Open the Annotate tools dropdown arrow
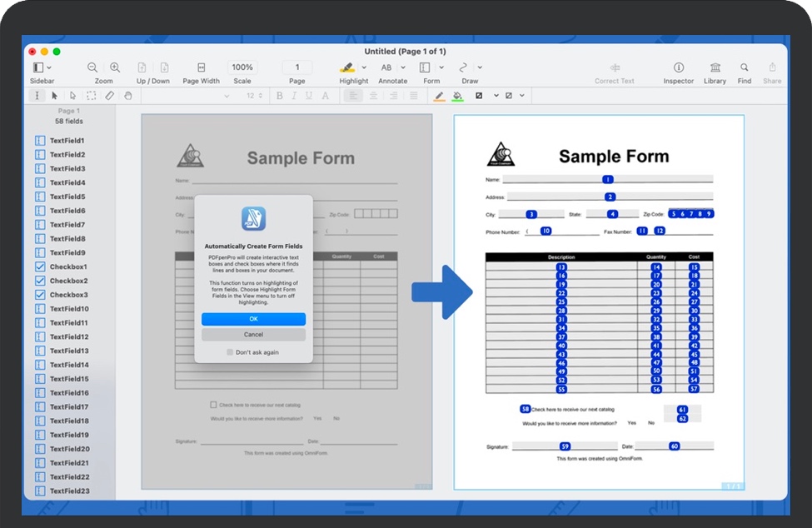The height and width of the screenshot is (528, 812). [403, 67]
